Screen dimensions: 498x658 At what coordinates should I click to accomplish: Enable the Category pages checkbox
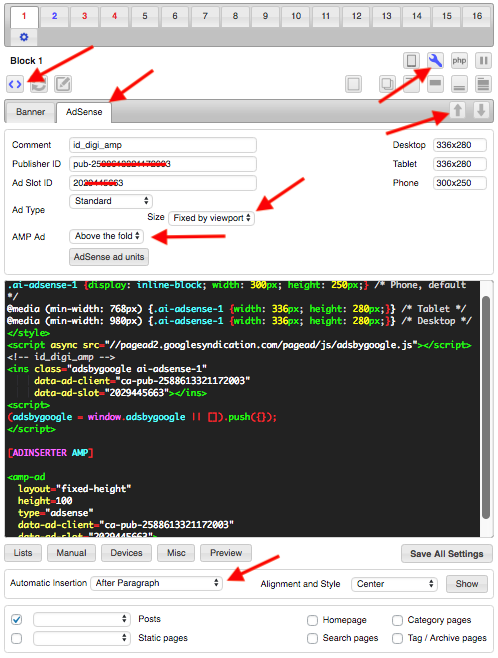pyautogui.click(x=397, y=620)
